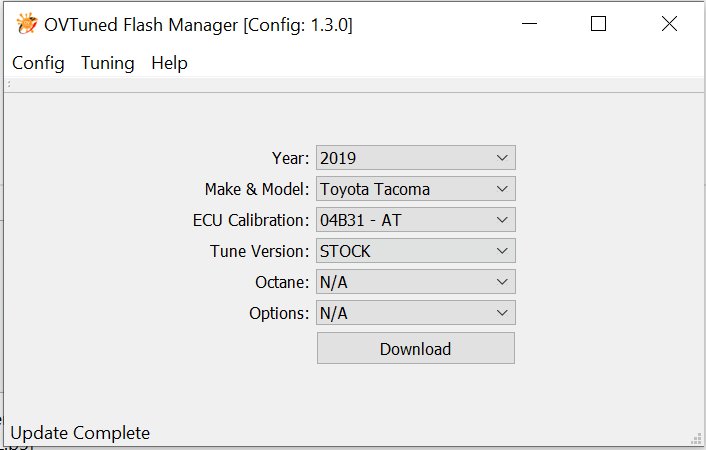
Task: Click the Year: label
Action: click(290, 158)
